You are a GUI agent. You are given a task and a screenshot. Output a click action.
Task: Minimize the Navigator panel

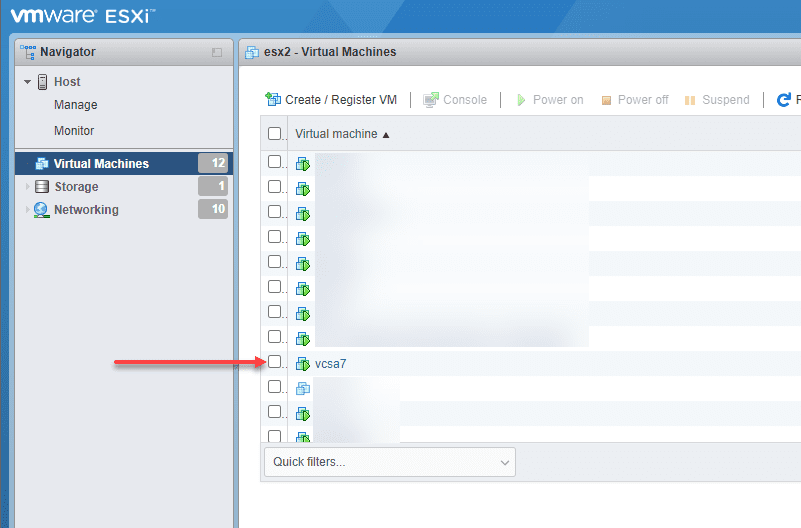pyautogui.click(x=217, y=52)
